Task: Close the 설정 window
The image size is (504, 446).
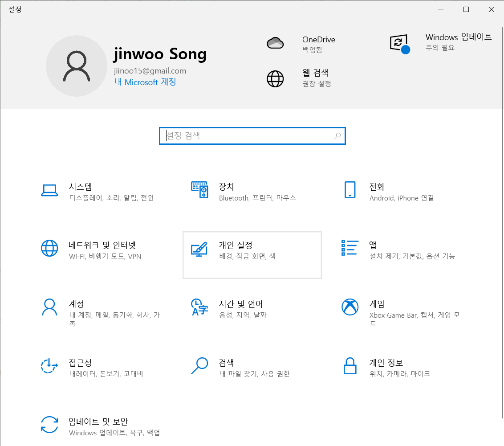Action: pyautogui.click(x=491, y=9)
